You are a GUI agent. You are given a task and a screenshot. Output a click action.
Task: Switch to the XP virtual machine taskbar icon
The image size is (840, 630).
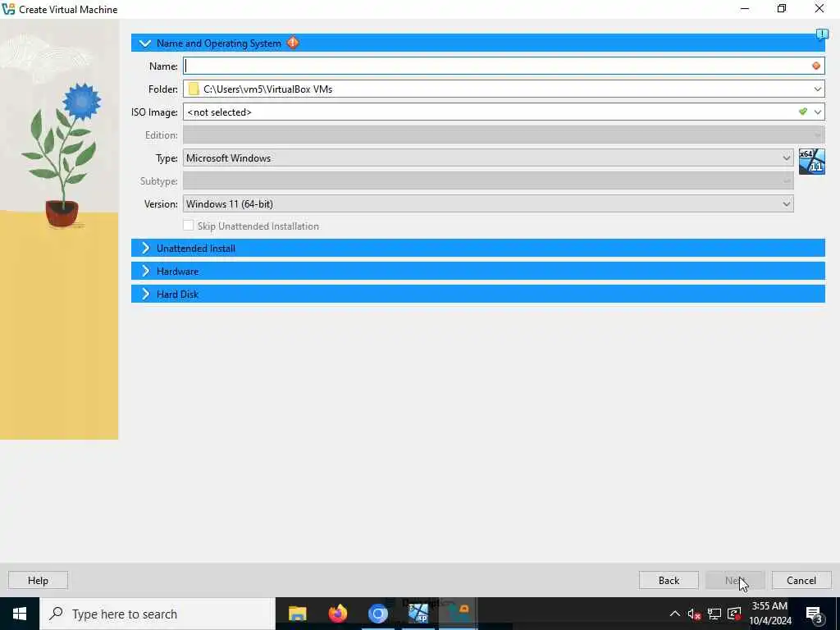[418, 614]
